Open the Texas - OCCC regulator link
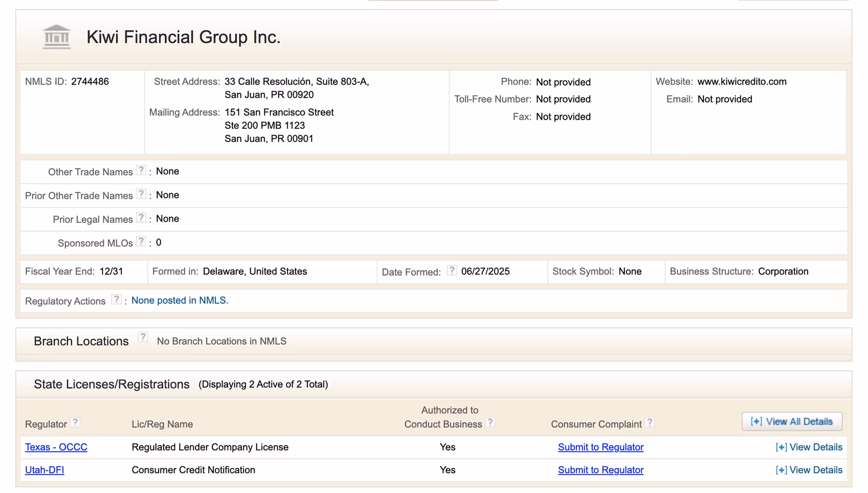 [56, 447]
